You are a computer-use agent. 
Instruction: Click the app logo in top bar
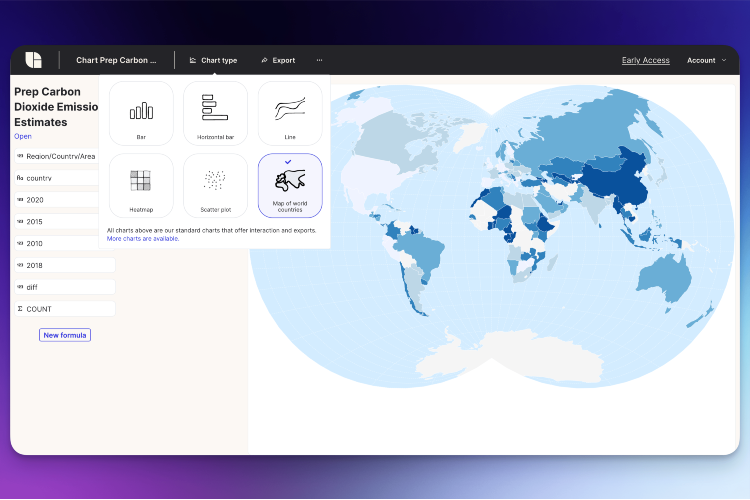(33, 60)
